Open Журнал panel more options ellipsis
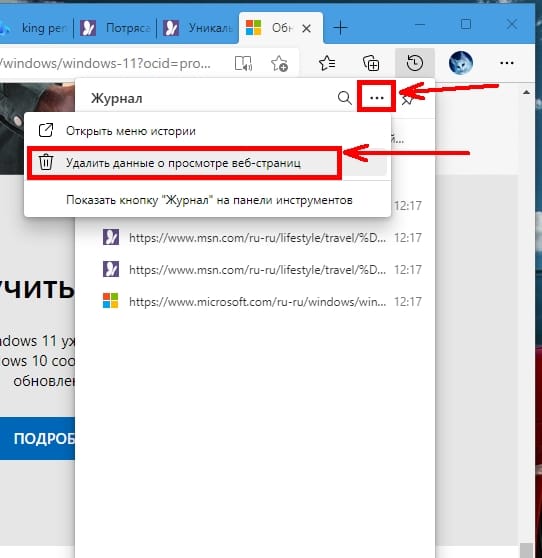 pos(377,98)
